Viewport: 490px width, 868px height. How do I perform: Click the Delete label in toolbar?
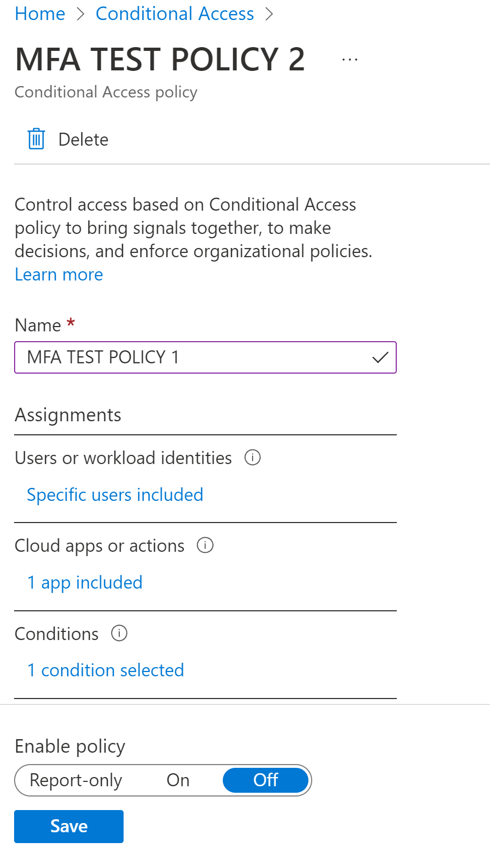[x=83, y=140]
